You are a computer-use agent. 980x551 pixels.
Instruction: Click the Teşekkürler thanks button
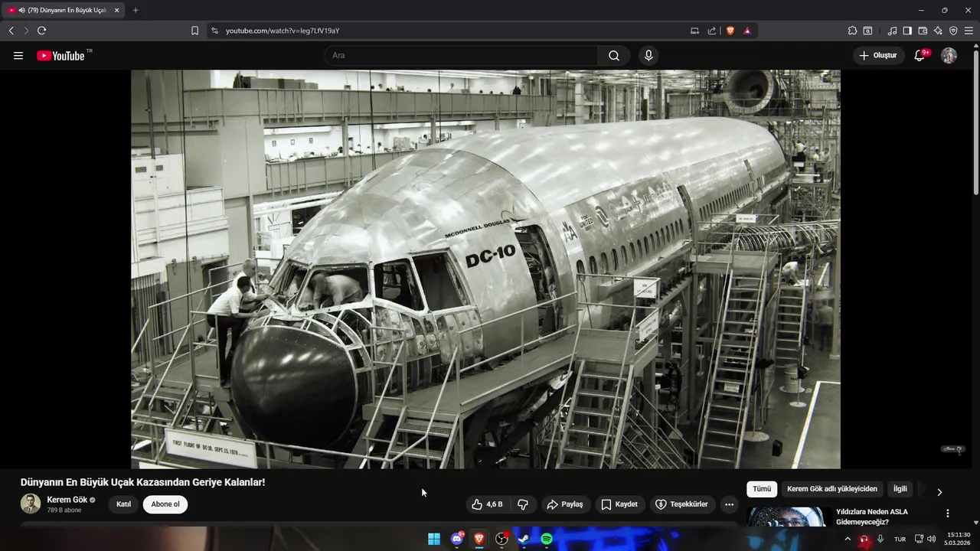tap(681, 504)
